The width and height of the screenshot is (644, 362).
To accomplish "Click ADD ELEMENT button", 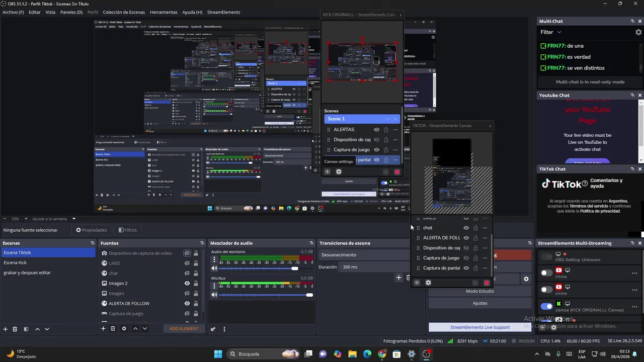I will click(x=184, y=329).
